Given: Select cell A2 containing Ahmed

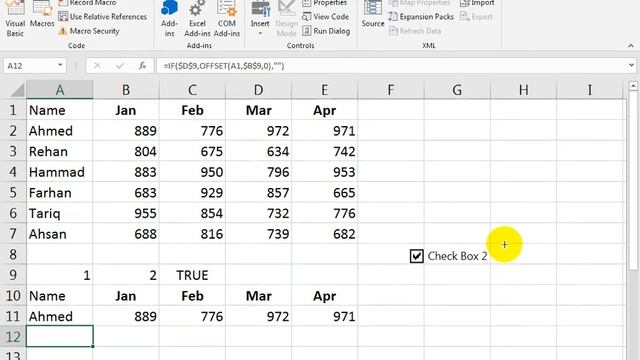Looking at the screenshot, I should coord(60,131).
